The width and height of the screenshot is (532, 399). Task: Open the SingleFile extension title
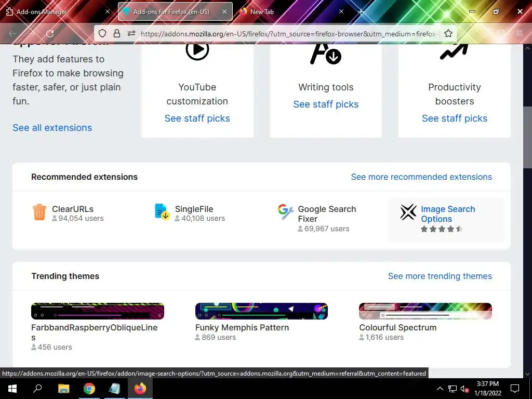[194, 209]
